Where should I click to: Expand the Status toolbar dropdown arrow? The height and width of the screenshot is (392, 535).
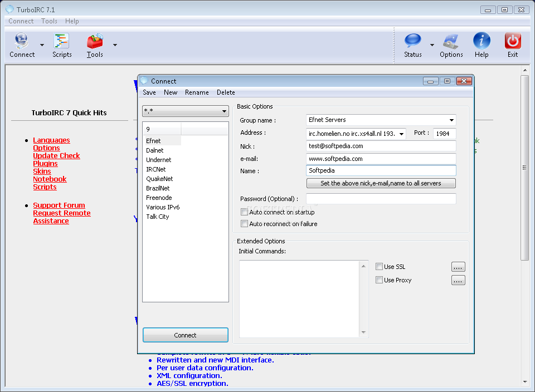[432, 45]
